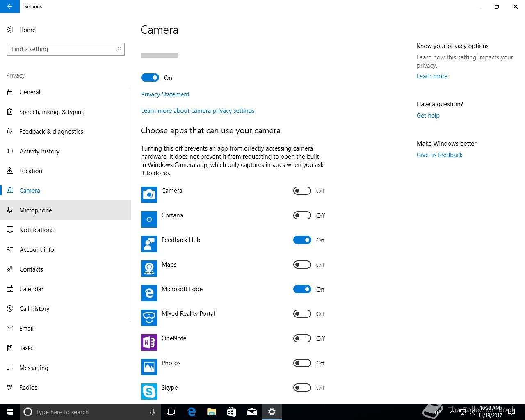This screenshot has width=525, height=420.
Task: Select Radios in privacy sidebar
Action: point(65,387)
